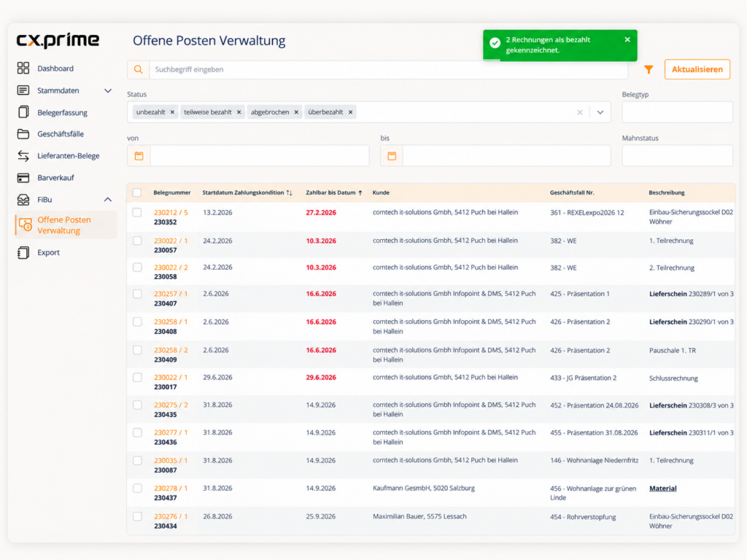The width and height of the screenshot is (747, 560).
Task: Remove the 'unbezahlt' status tag
Action: [172, 112]
